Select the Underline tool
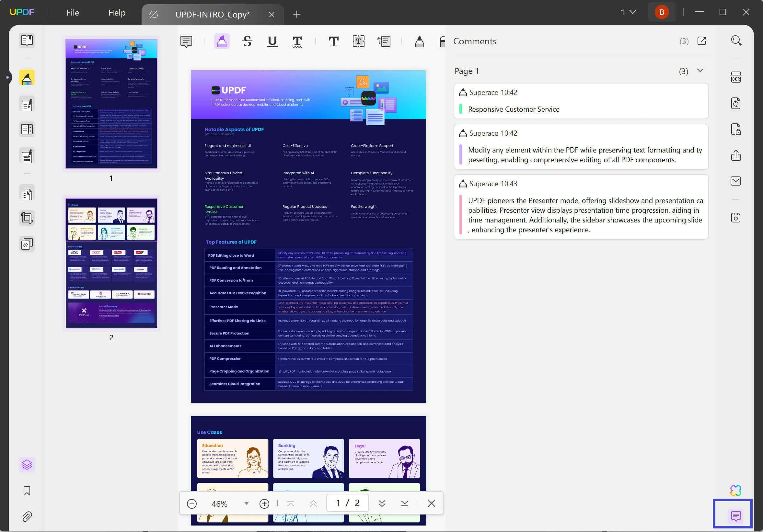The width and height of the screenshot is (763, 532). [x=272, y=41]
